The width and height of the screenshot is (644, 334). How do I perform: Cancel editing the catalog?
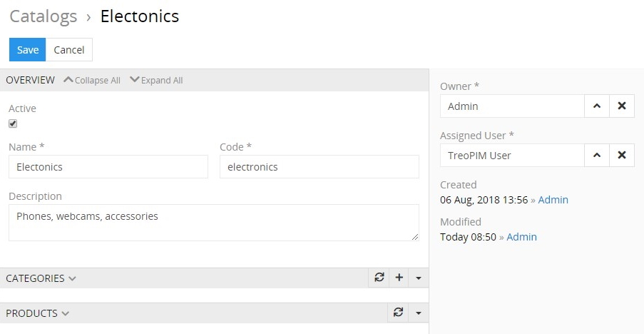tap(69, 50)
